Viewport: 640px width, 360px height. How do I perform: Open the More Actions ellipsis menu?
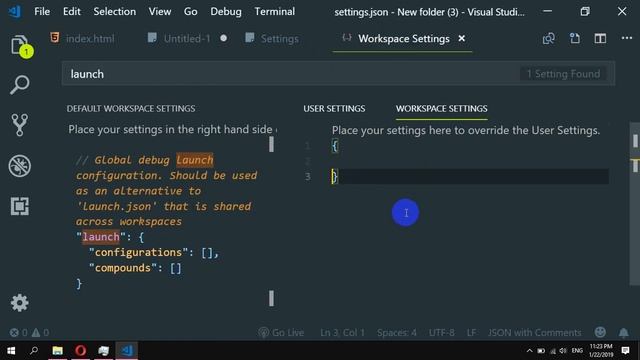[x=627, y=38]
